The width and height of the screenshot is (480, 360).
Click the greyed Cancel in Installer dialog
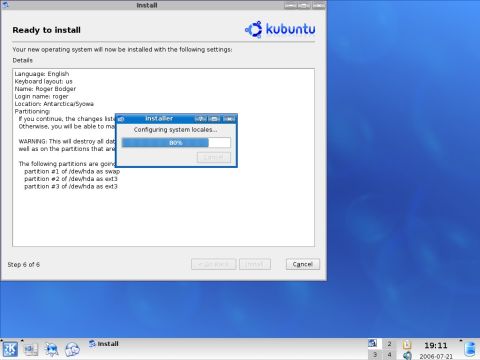click(x=214, y=157)
